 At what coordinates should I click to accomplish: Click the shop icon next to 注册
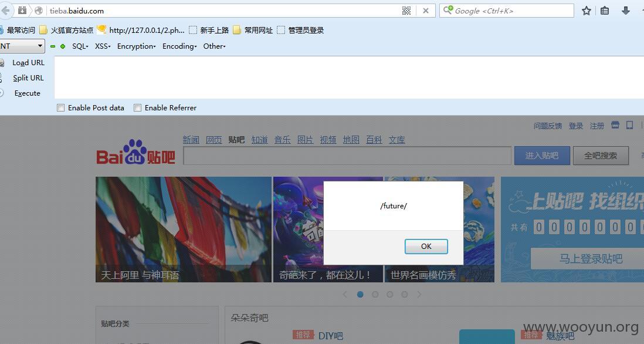click(615, 125)
